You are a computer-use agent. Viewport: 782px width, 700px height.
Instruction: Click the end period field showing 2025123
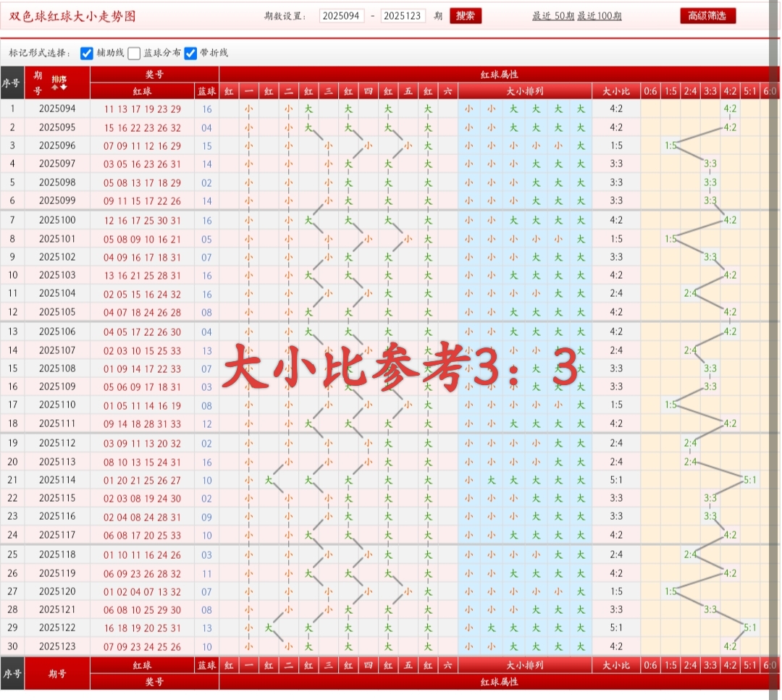[x=403, y=16]
